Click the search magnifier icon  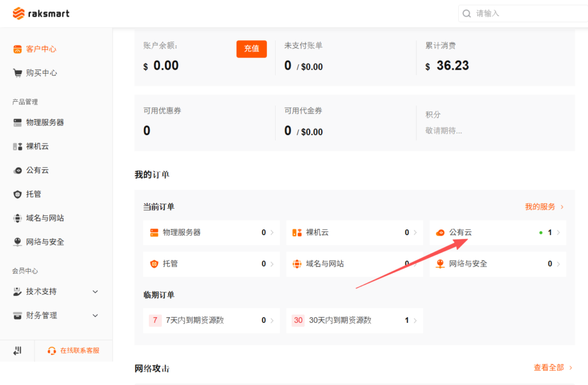coord(467,13)
